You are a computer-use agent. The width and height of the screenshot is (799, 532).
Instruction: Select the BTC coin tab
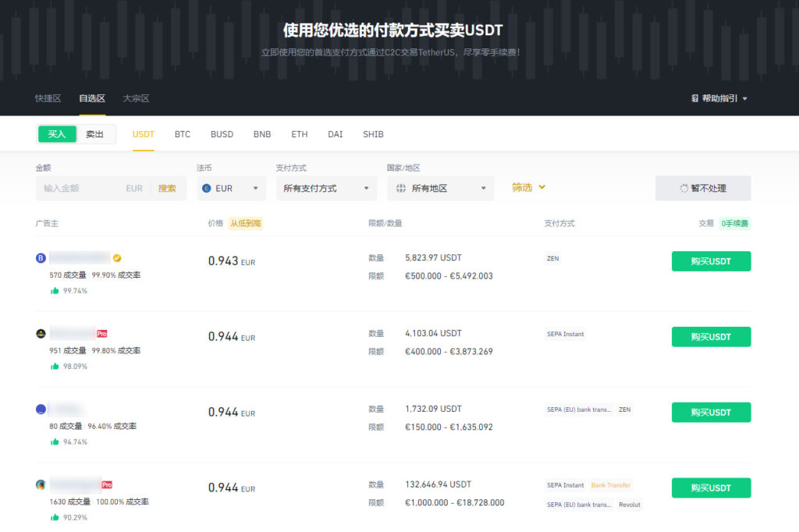183,134
